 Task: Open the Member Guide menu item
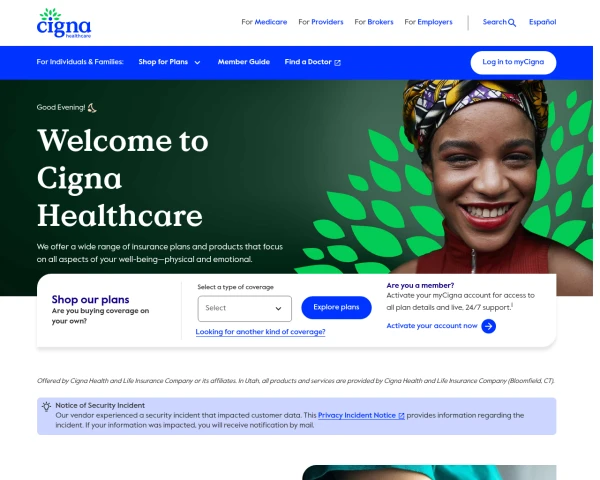tap(244, 62)
